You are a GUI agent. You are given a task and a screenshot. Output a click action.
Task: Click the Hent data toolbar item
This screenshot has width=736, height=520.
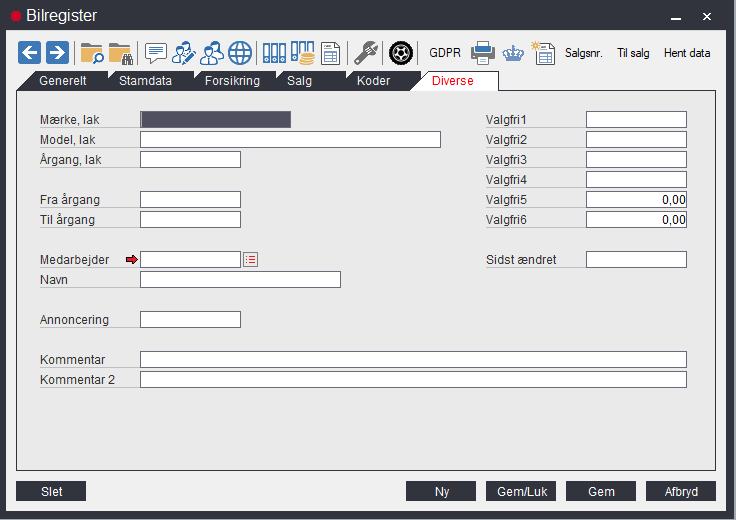(687, 53)
